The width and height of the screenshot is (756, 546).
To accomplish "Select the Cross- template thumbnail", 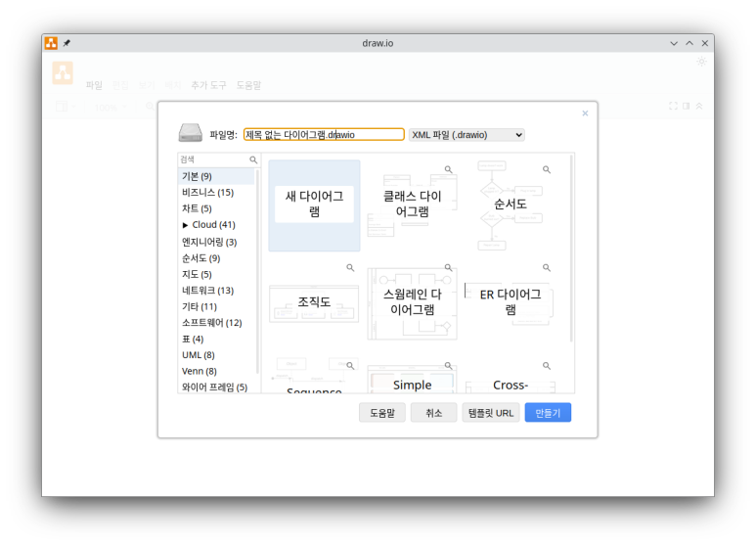I will pyautogui.click(x=511, y=376).
